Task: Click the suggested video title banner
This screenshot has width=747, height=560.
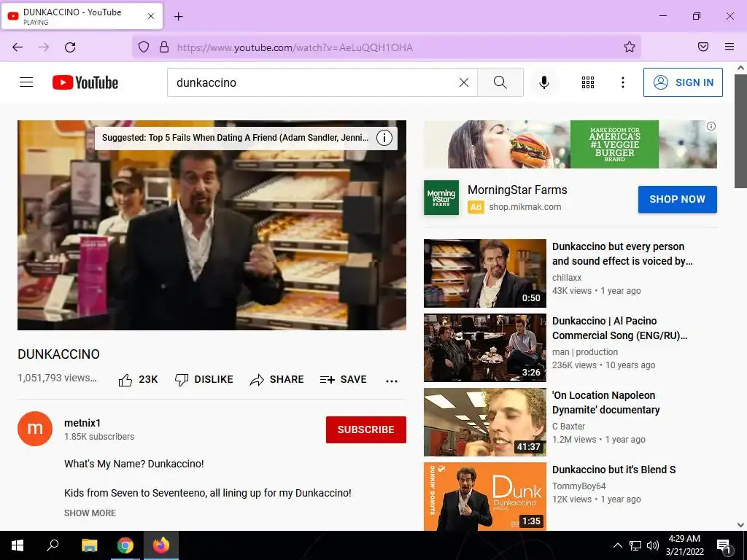Action: point(236,138)
